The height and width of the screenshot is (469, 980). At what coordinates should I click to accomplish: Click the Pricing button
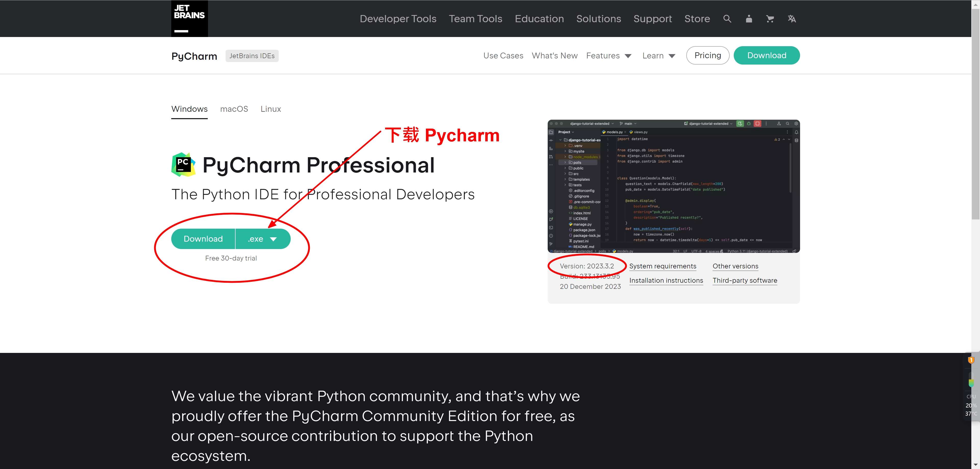[x=708, y=56]
